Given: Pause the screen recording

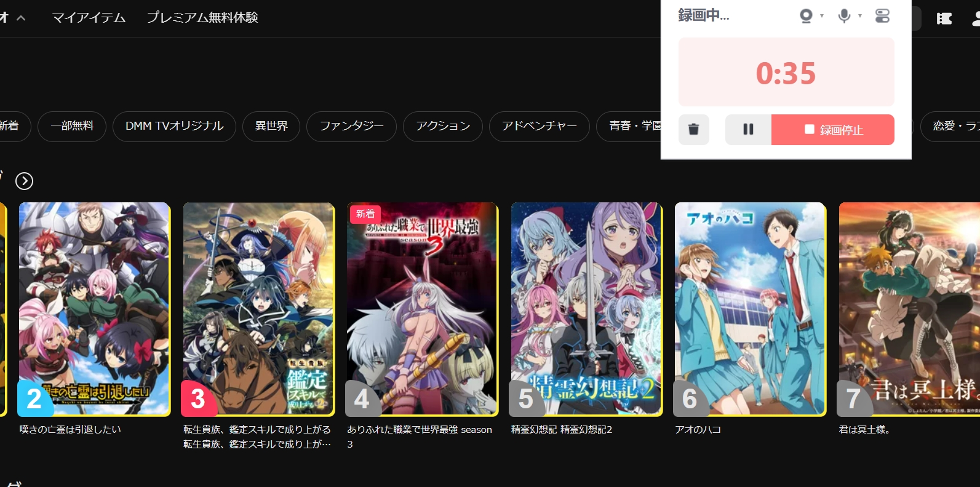Looking at the screenshot, I should click(x=748, y=130).
